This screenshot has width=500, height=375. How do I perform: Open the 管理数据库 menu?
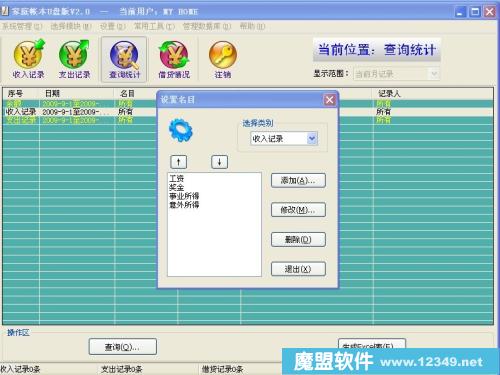click(x=207, y=26)
